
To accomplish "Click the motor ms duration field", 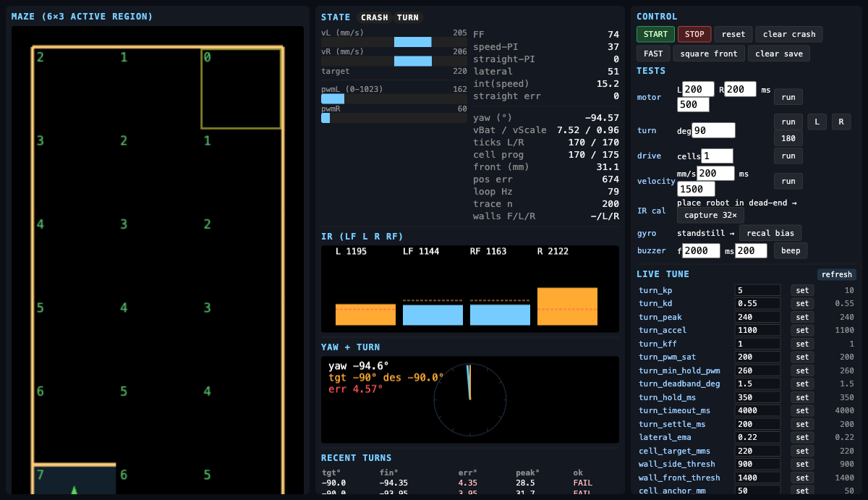I will (693, 104).
